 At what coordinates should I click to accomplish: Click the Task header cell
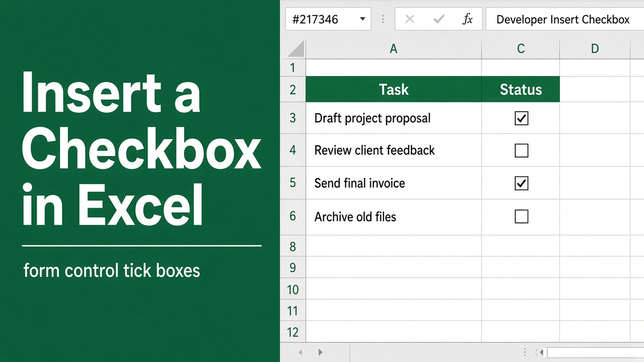pos(393,89)
